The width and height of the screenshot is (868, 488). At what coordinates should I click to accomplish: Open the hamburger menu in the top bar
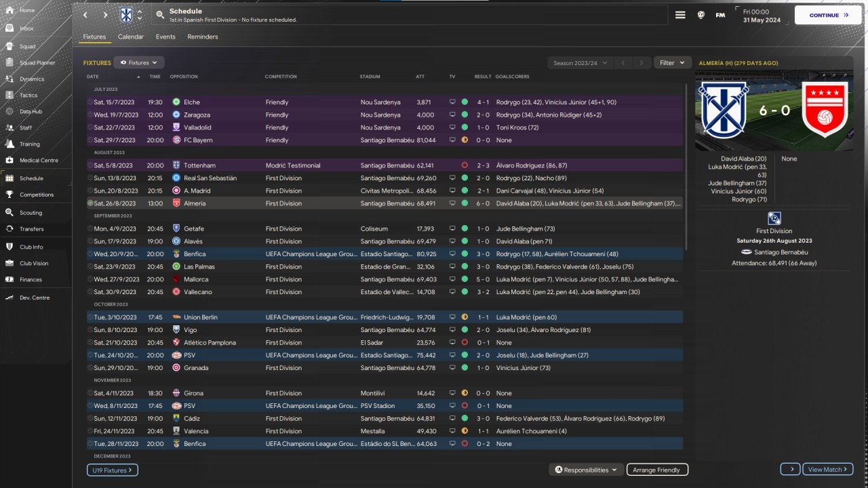[x=680, y=15]
